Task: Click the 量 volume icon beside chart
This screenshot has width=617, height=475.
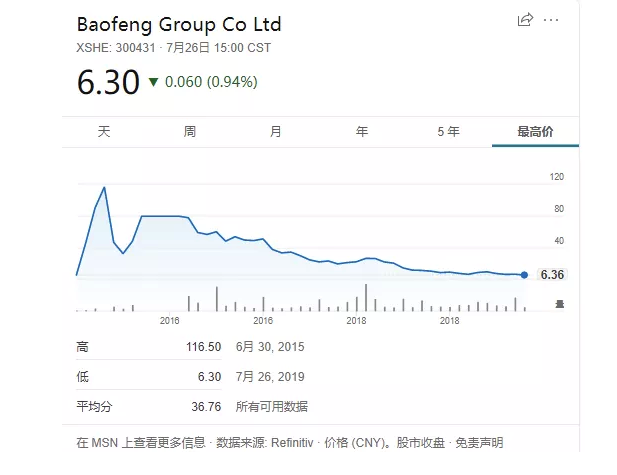Action: point(560,304)
